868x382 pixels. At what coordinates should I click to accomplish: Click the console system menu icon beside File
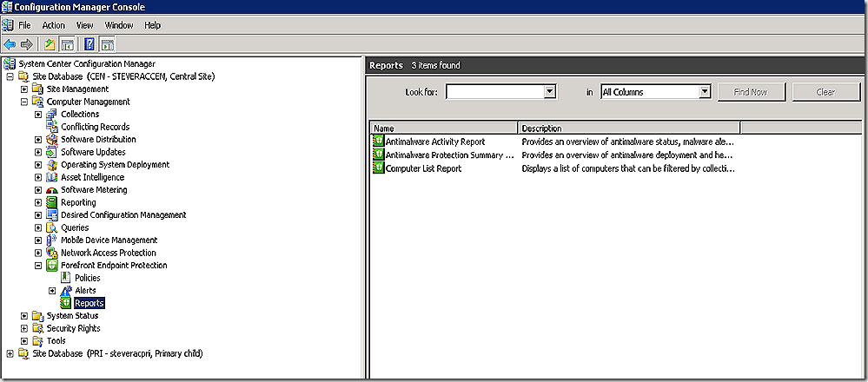tap(7, 25)
